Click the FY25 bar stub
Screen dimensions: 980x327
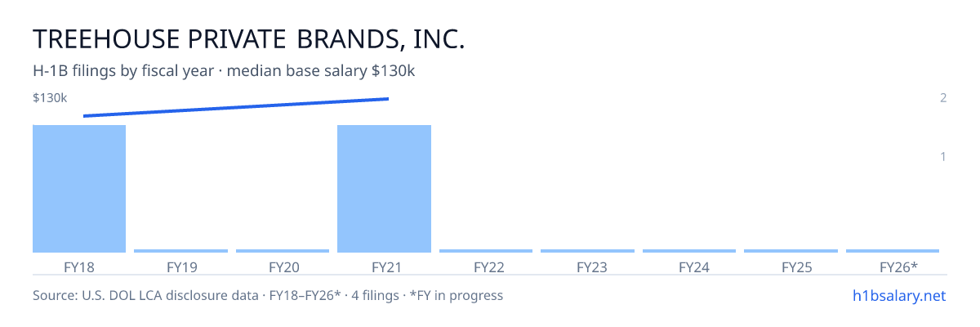(x=791, y=251)
